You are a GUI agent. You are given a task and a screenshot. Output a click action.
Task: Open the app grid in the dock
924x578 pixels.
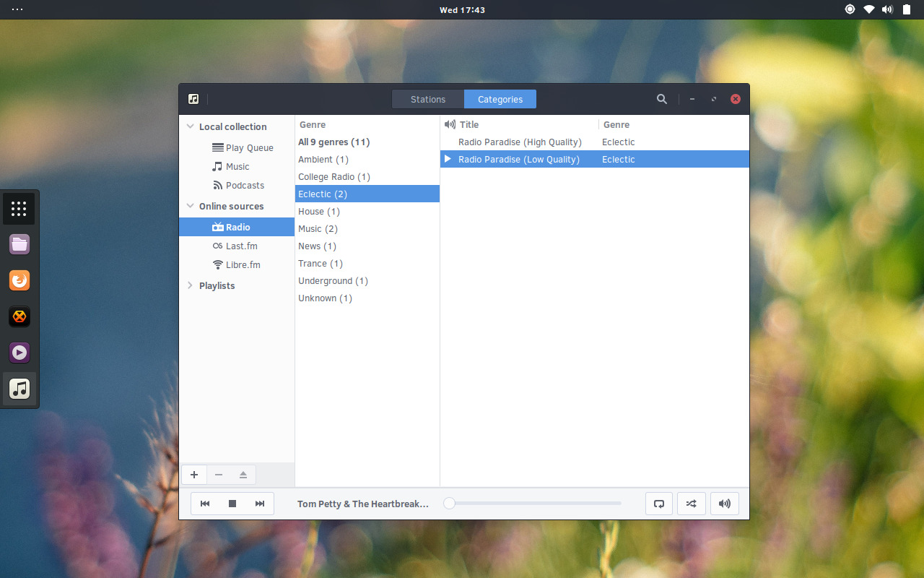pos(19,209)
